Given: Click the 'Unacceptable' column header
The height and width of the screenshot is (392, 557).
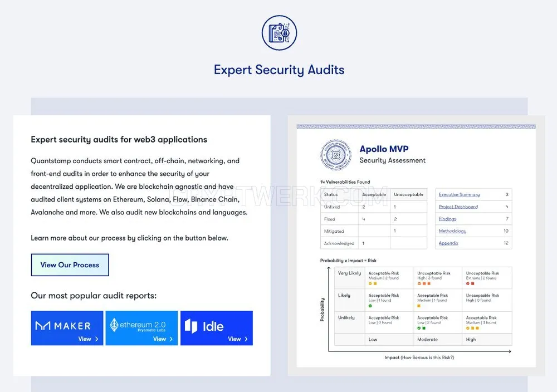Looking at the screenshot, I should 408,194.
